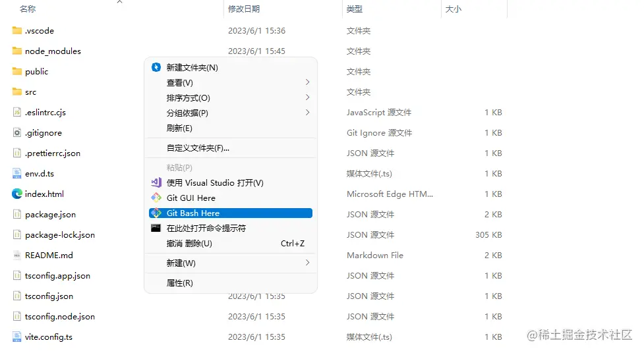
Task: Click the Git Ignore 源文件 type cell
Action: (379, 132)
